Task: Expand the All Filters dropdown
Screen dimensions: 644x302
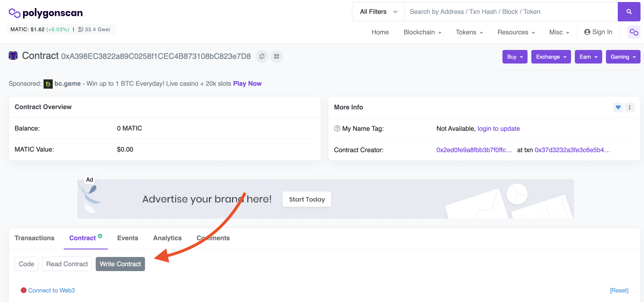Action: tap(378, 12)
